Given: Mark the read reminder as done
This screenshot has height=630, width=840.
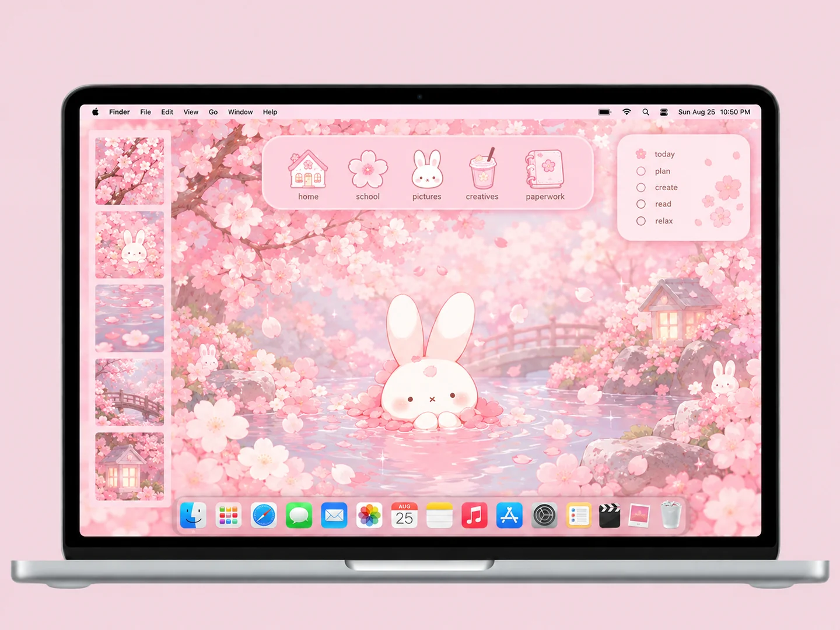Looking at the screenshot, I should (x=641, y=204).
